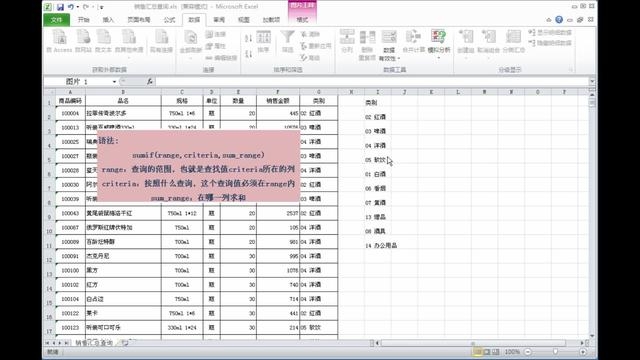This screenshot has height=360, width=640.
Task: Click the Remove Duplicates button
Action: [367, 45]
